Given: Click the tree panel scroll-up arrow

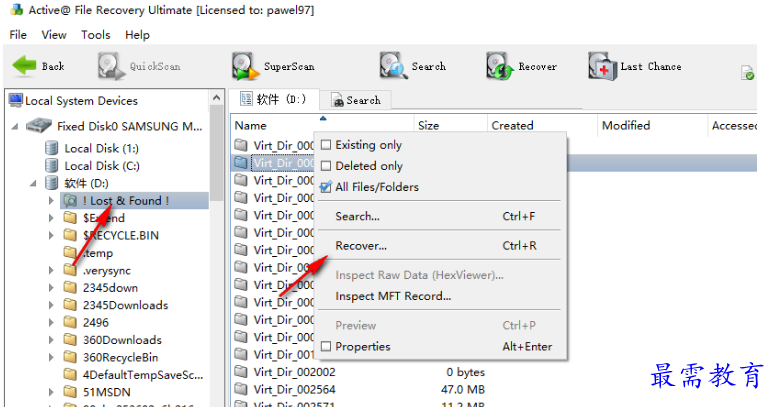Looking at the screenshot, I should pyautogui.click(x=217, y=97).
